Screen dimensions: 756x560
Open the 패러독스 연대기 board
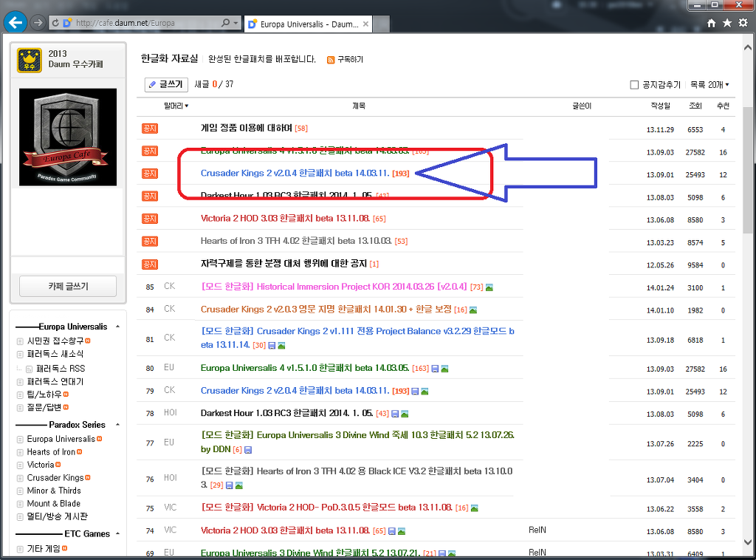pos(55,381)
